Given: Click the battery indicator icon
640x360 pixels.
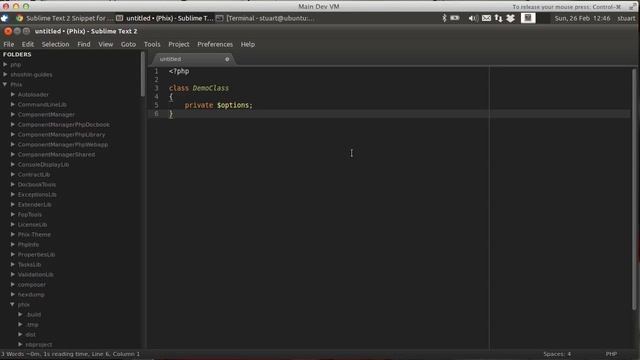Looking at the screenshot, I should (x=455, y=18).
